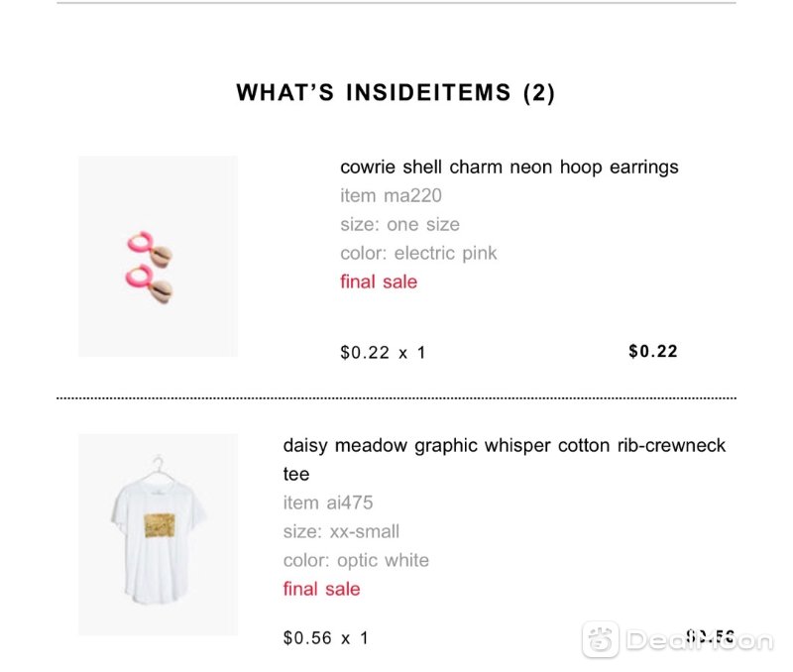The height and width of the screenshot is (672, 793).
Task: Click the item ai475 text
Action: (328, 503)
